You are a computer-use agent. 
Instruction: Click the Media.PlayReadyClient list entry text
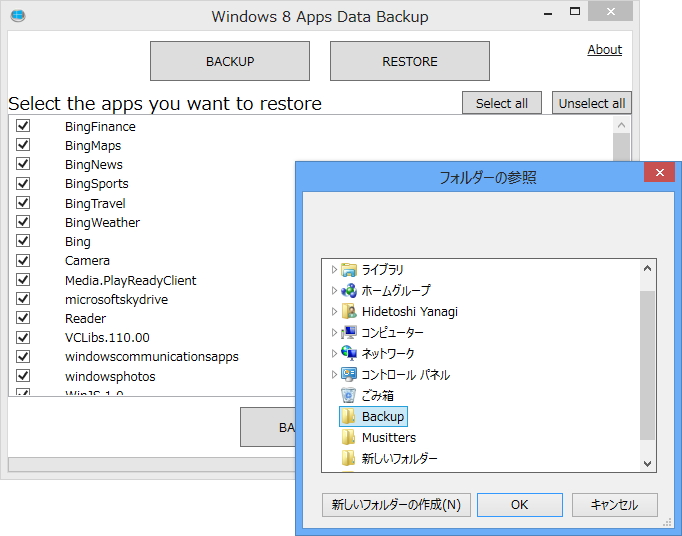pyautogui.click(x=130, y=280)
